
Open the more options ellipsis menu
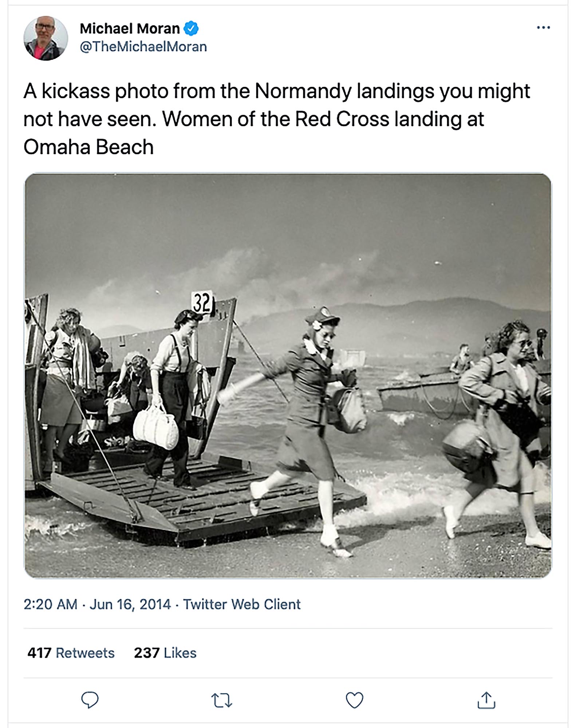pyautogui.click(x=543, y=28)
